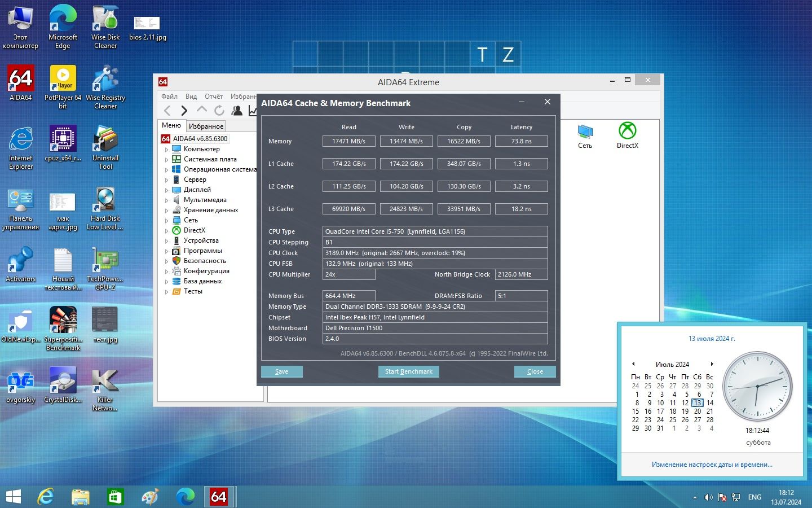Go to previous month in calendar
812x508 pixels.
633,364
